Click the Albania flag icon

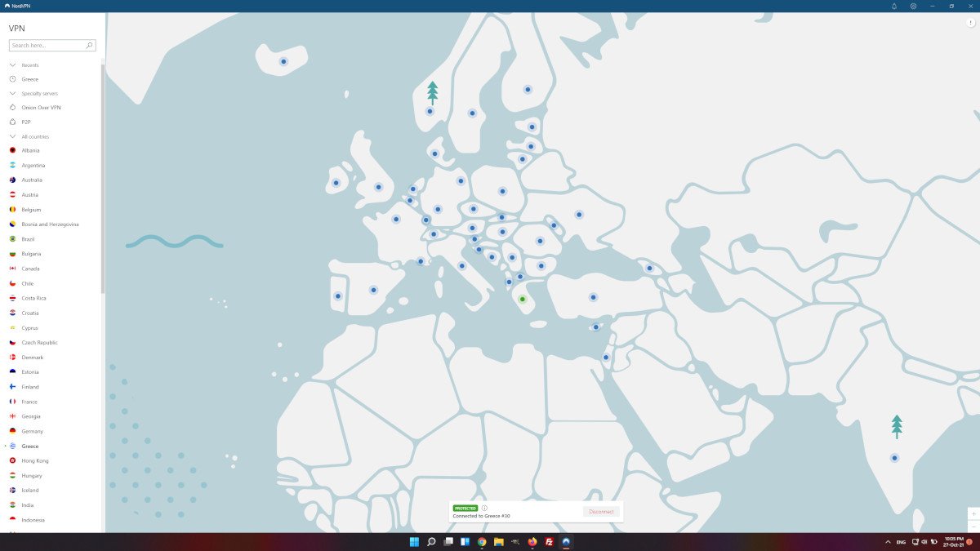pos(13,150)
